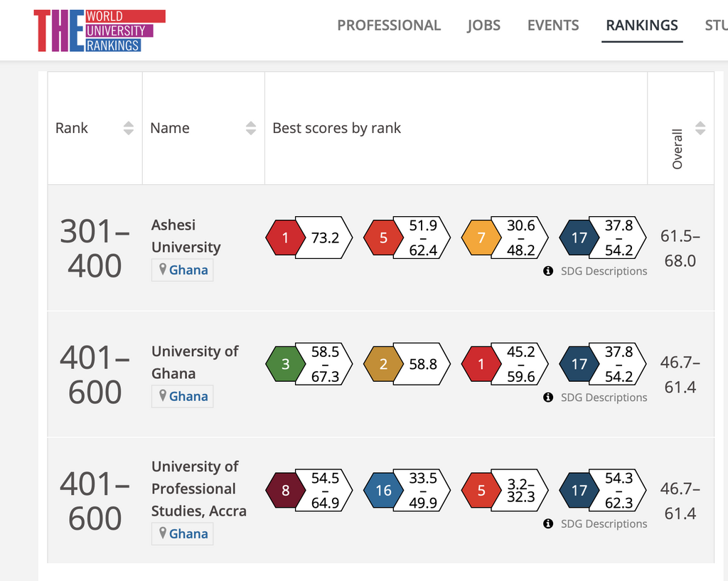Image resolution: width=728 pixels, height=581 pixels.
Task: Go to the Events navigation item
Action: [x=553, y=25]
